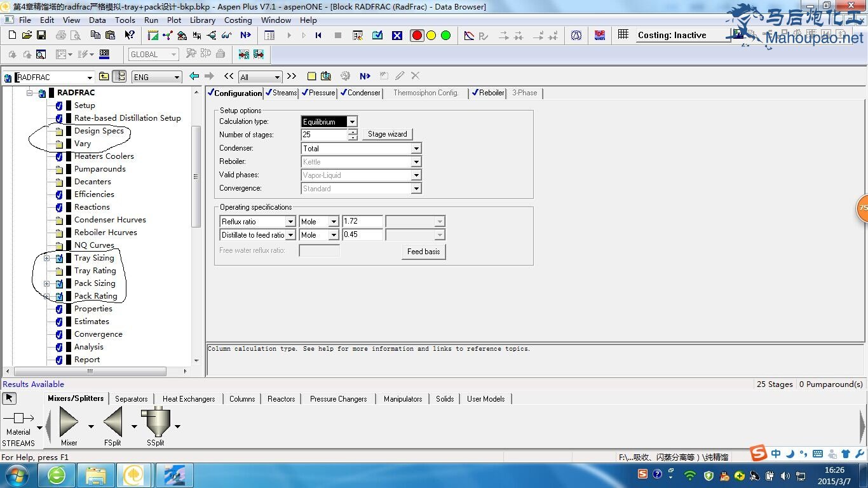Open the Costing menu
Image resolution: width=868 pixels, height=488 pixels.
pos(238,20)
